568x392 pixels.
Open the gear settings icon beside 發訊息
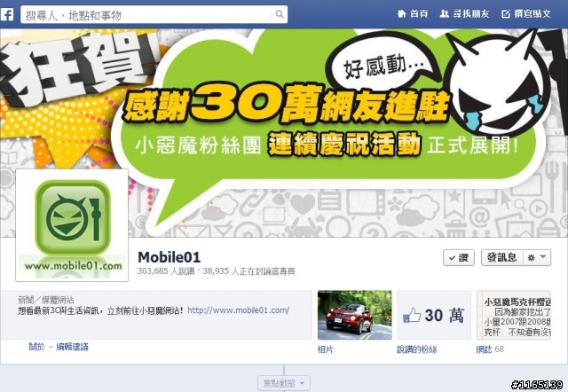531,258
